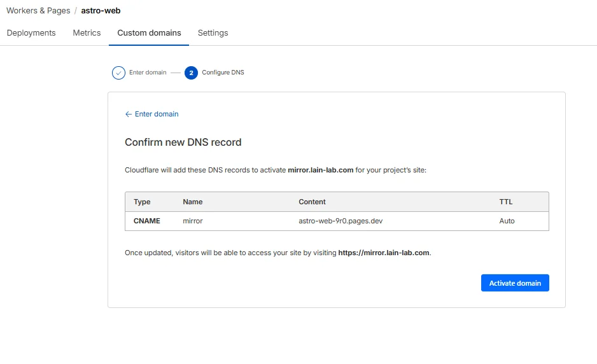597x364 pixels.
Task: Go to Workers & Pages breadcrumb
Action: pyautogui.click(x=38, y=11)
